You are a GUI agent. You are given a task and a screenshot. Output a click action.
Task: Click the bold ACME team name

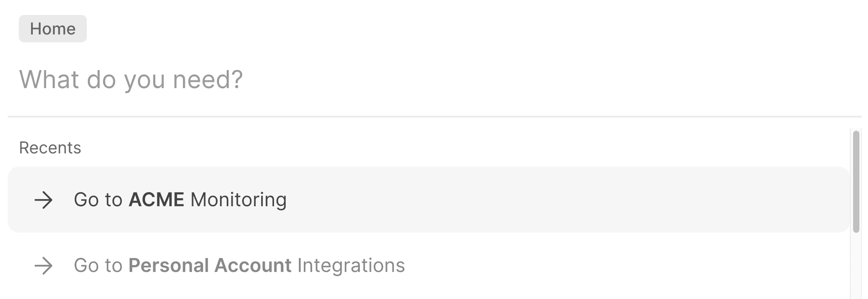[x=156, y=200]
